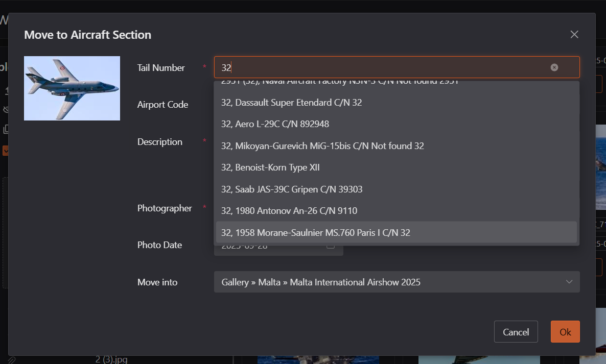Clear the Tail Number field text
Screen dimensions: 606x364
click(554, 67)
